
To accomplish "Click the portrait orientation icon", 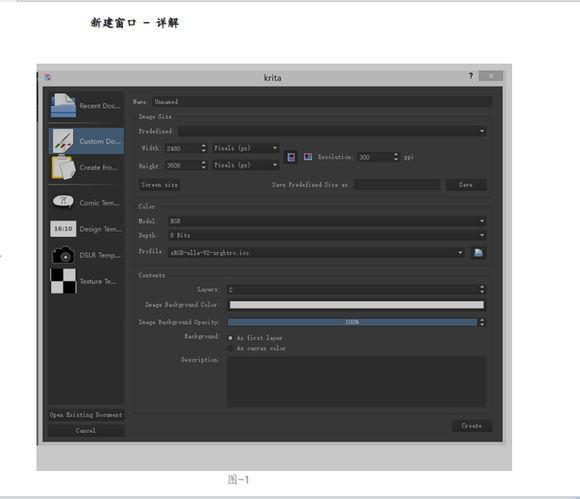I will pos(291,157).
